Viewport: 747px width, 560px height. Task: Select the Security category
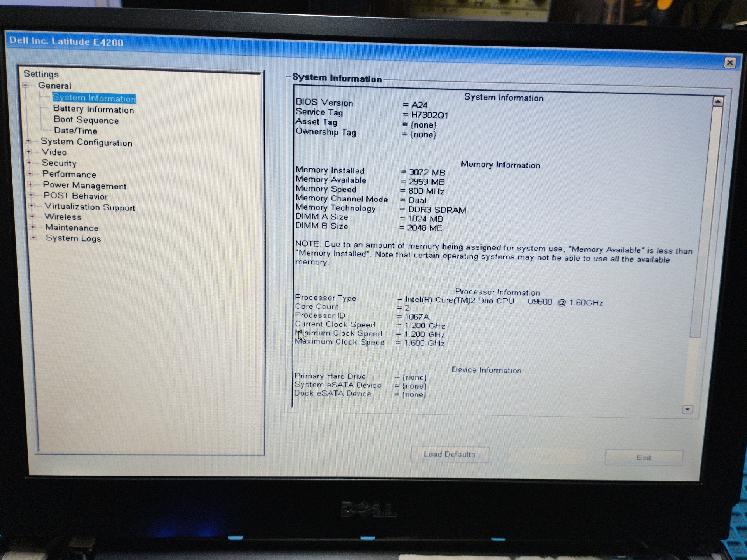click(x=59, y=163)
